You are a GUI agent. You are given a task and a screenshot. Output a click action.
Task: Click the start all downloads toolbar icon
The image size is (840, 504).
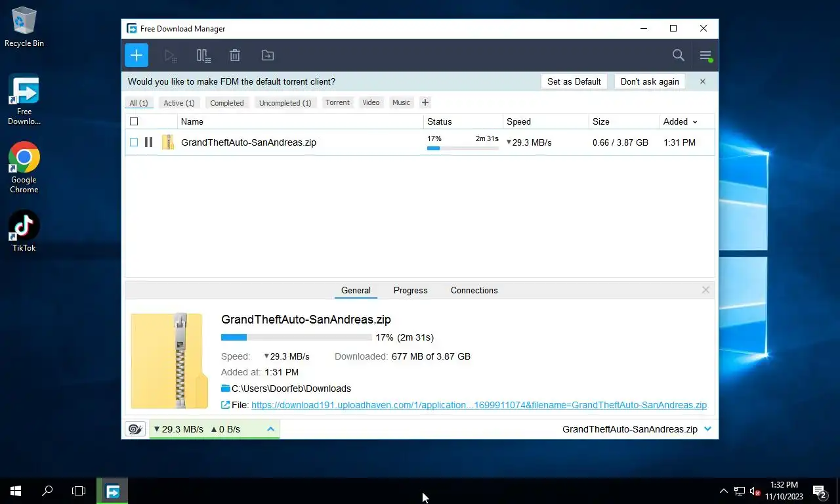(171, 56)
